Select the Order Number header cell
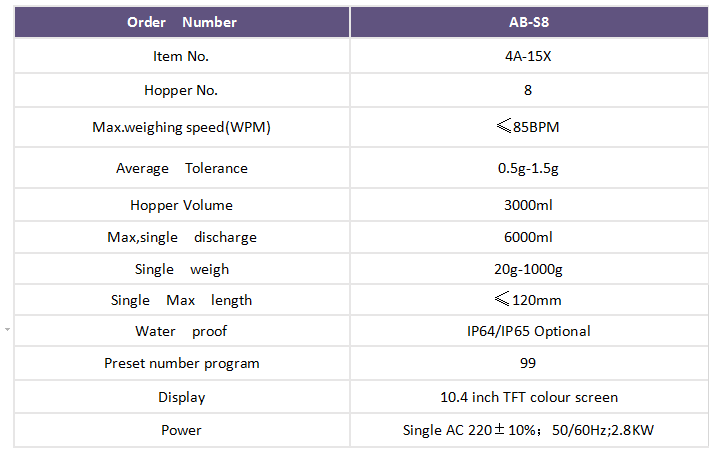 [x=182, y=22]
